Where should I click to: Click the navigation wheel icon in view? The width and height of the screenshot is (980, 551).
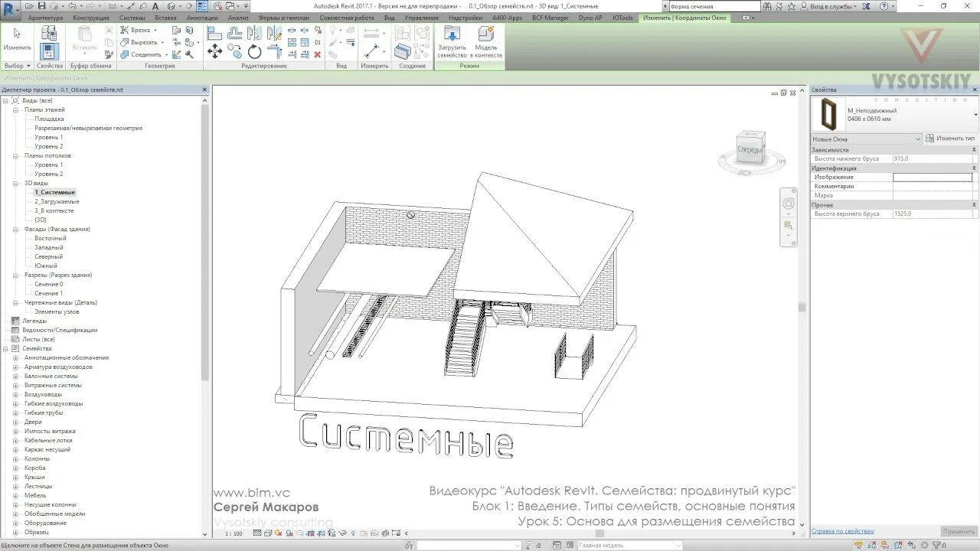pyautogui.click(x=789, y=204)
